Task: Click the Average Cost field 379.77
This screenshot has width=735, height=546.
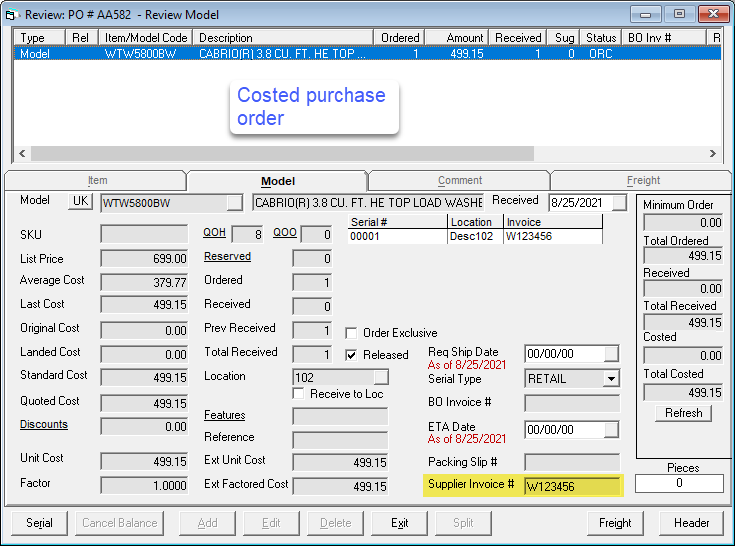Action: [144, 282]
